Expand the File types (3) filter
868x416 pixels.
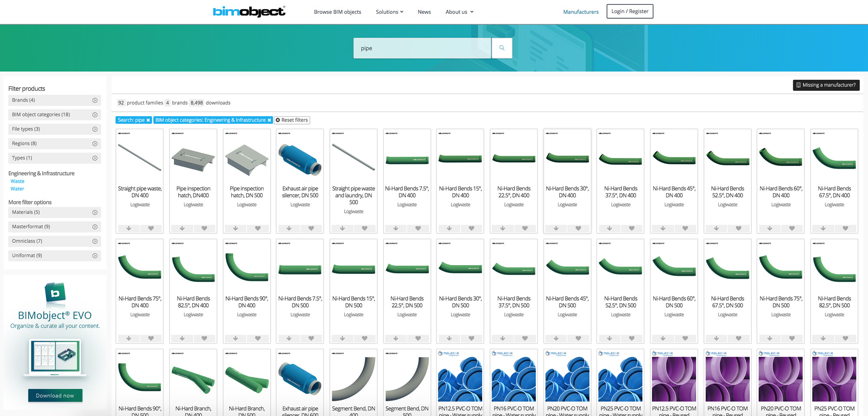(55, 129)
